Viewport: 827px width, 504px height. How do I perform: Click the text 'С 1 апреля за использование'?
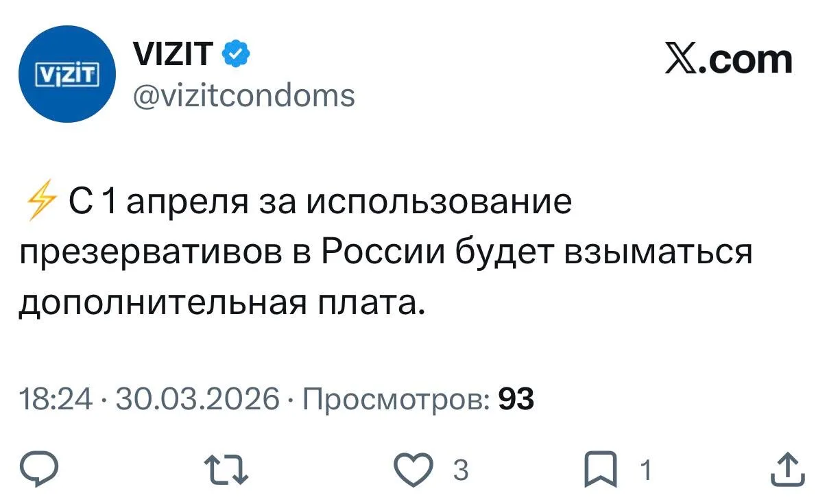click(x=320, y=203)
